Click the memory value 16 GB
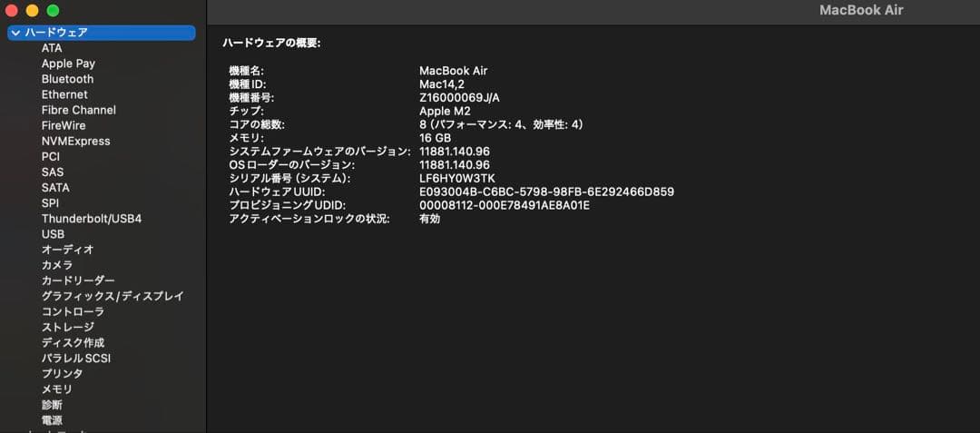Screen dimensions: 980x433 tap(435, 138)
